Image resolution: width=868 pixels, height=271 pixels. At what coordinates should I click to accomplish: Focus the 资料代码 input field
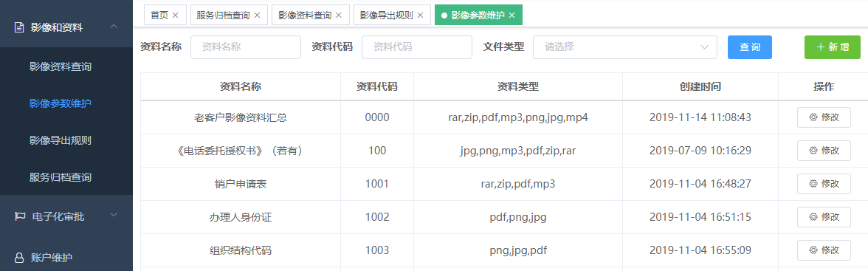[x=417, y=47]
